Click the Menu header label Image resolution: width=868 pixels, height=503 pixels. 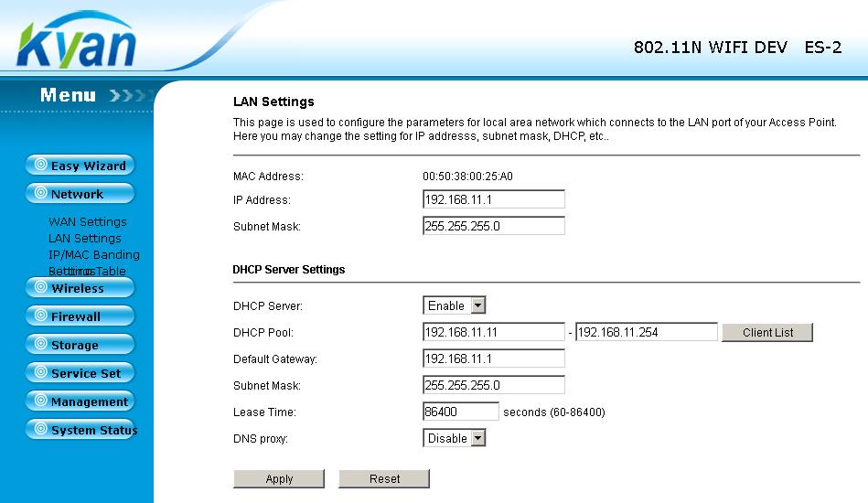(x=68, y=95)
